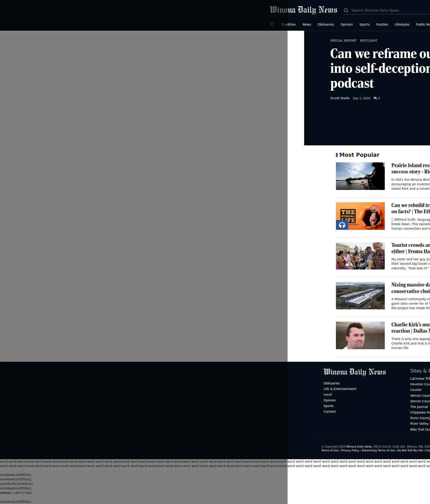Click the search magnifier icon
This screenshot has width=430, height=504.
(x=346, y=11)
